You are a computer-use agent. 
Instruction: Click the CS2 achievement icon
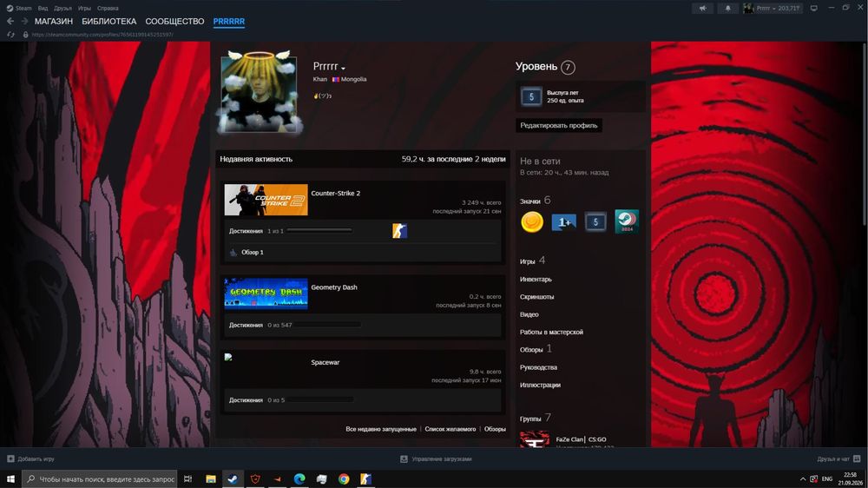[x=399, y=230]
